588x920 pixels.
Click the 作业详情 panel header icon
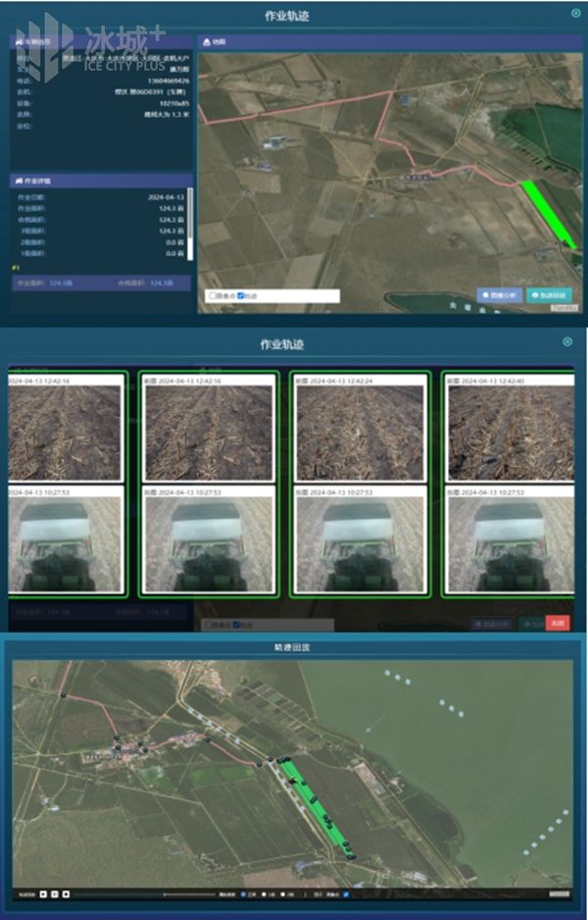pyautogui.click(x=19, y=180)
